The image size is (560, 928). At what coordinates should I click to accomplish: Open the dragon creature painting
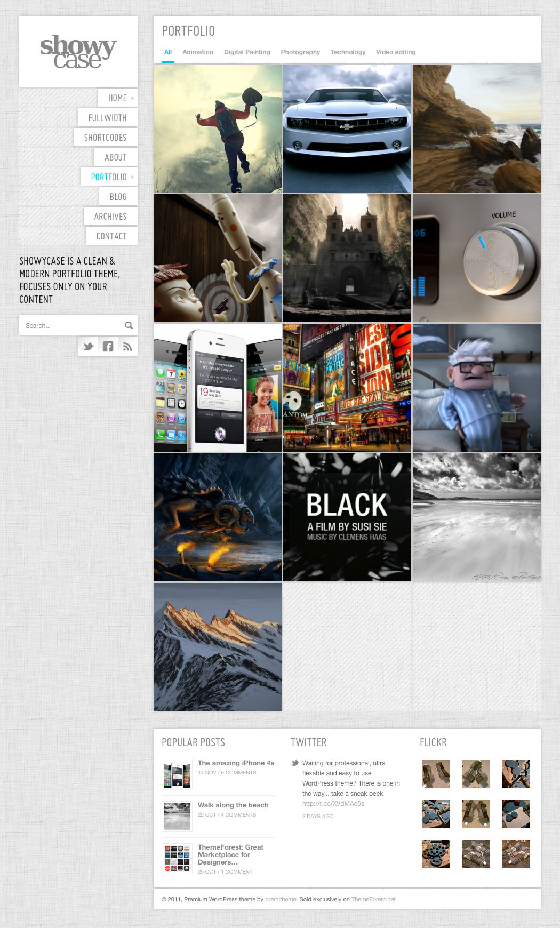click(218, 517)
